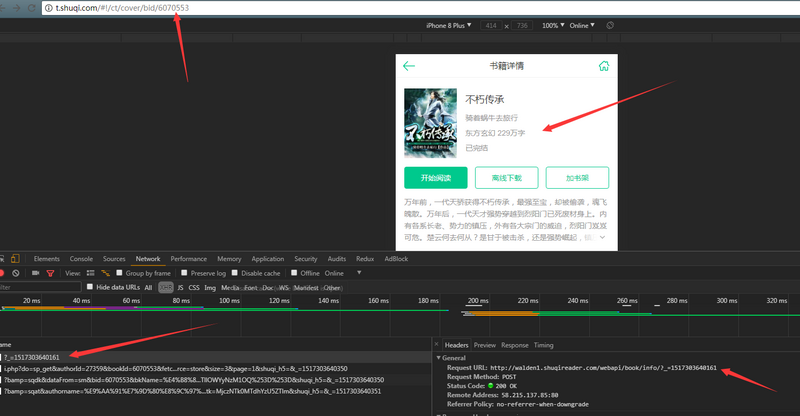Select the request with authorId=27359
This screenshot has height=416, width=800.
point(215,369)
